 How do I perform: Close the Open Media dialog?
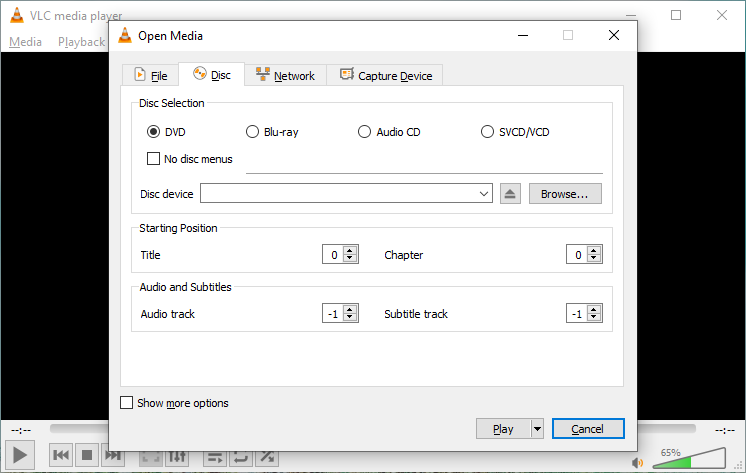(614, 35)
